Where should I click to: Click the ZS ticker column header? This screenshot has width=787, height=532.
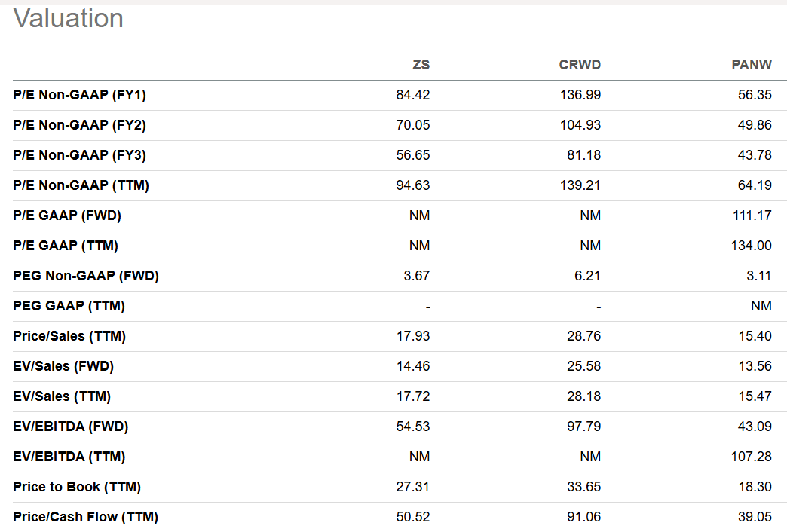click(421, 65)
